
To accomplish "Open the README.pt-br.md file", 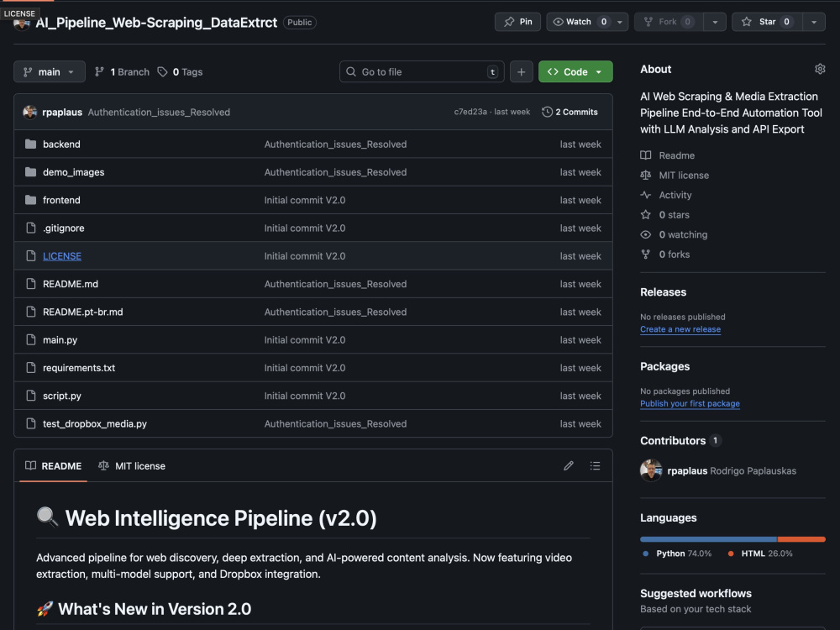I will pos(83,312).
